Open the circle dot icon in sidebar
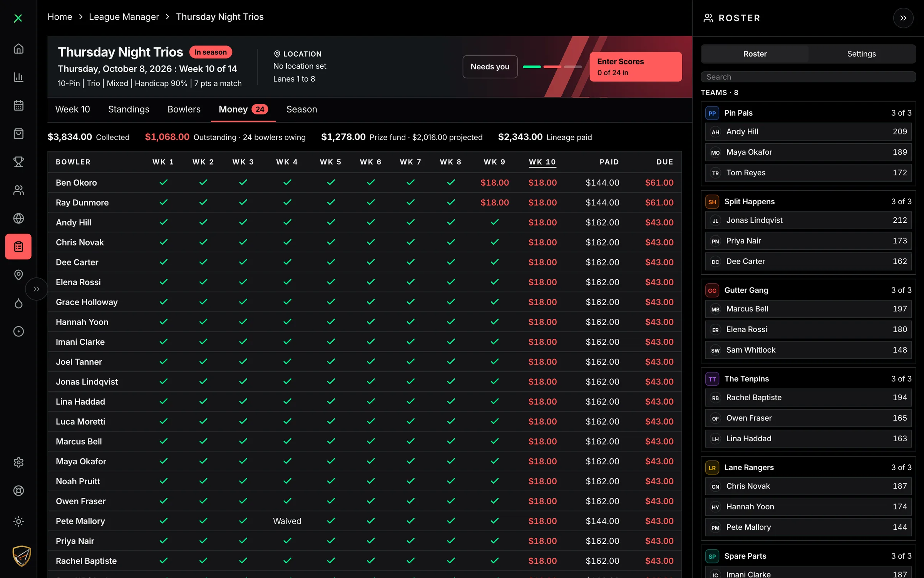 tap(18, 331)
